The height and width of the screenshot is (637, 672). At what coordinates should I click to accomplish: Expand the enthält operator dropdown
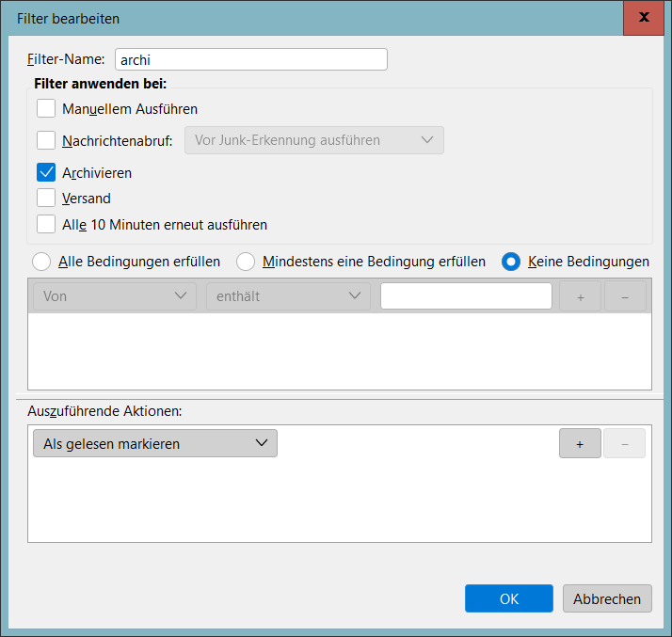click(x=287, y=296)
